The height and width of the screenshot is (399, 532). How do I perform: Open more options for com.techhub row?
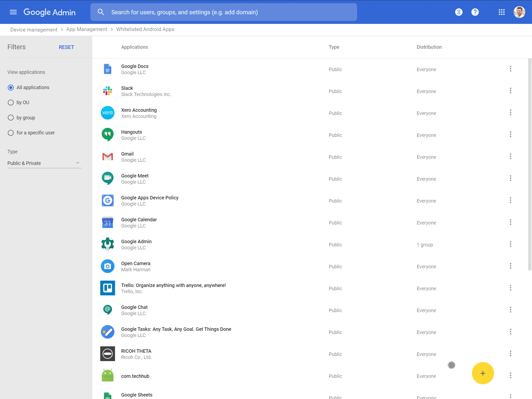(x=511, y=375)
